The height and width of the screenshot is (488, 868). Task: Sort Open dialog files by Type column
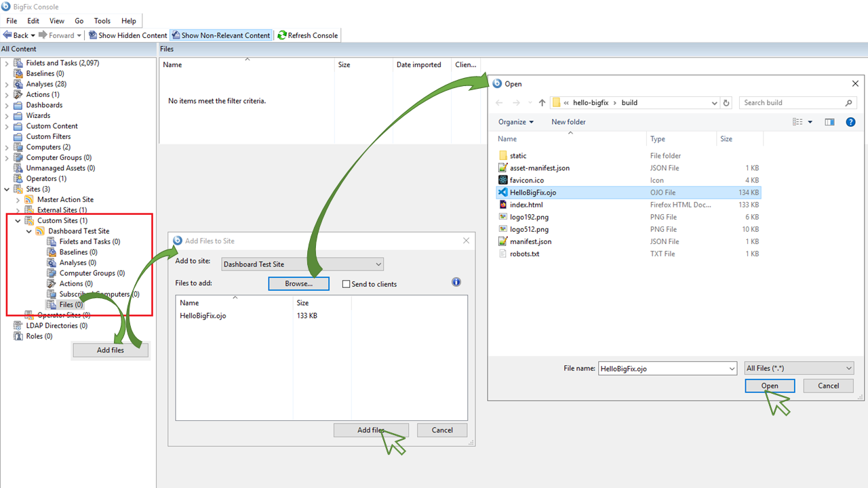tap(682, 139)
